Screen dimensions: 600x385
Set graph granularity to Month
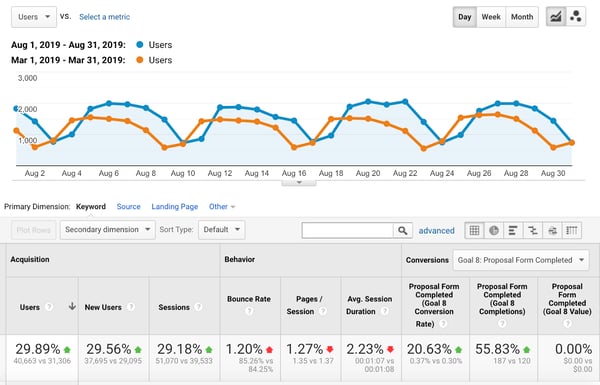(x=522, y=17)
